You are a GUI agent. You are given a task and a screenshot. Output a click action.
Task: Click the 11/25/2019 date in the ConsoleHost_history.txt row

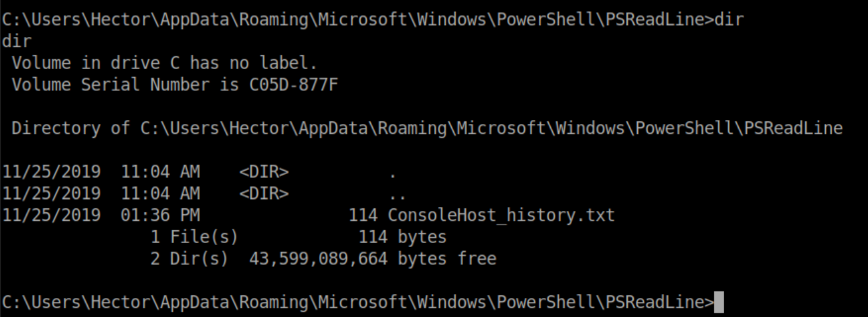pyautogui.click(x=51, y=216)
